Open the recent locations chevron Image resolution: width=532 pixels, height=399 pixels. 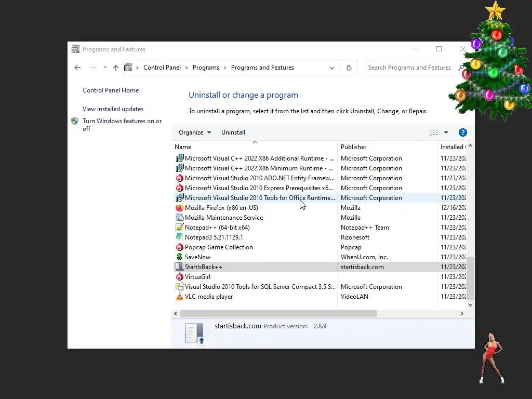pyautogui.click(x=105, y=67)
